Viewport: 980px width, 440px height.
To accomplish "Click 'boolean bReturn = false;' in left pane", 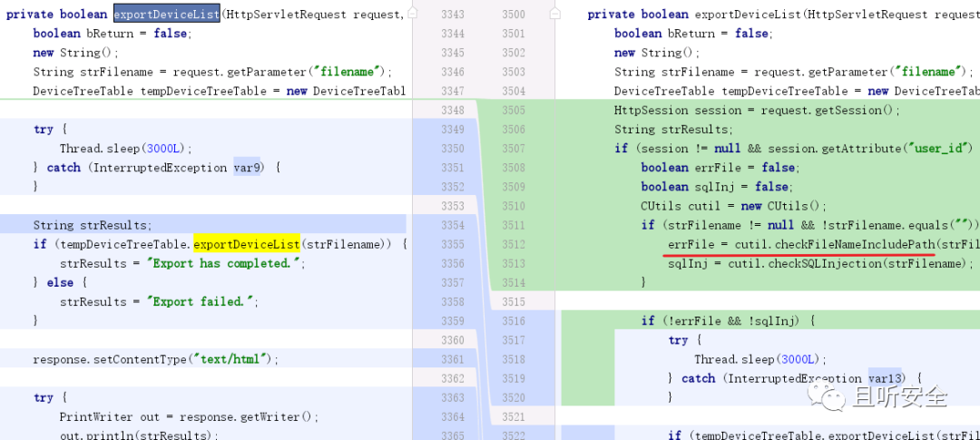I will [113, 34].
